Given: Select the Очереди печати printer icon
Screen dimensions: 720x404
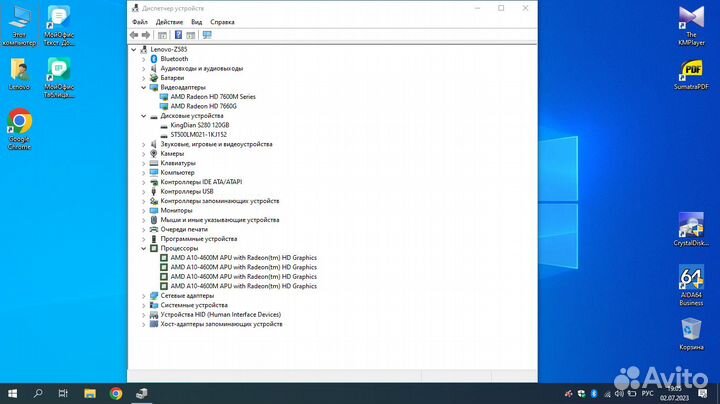Looking at the screenshot, I should [x=154, y=229].
